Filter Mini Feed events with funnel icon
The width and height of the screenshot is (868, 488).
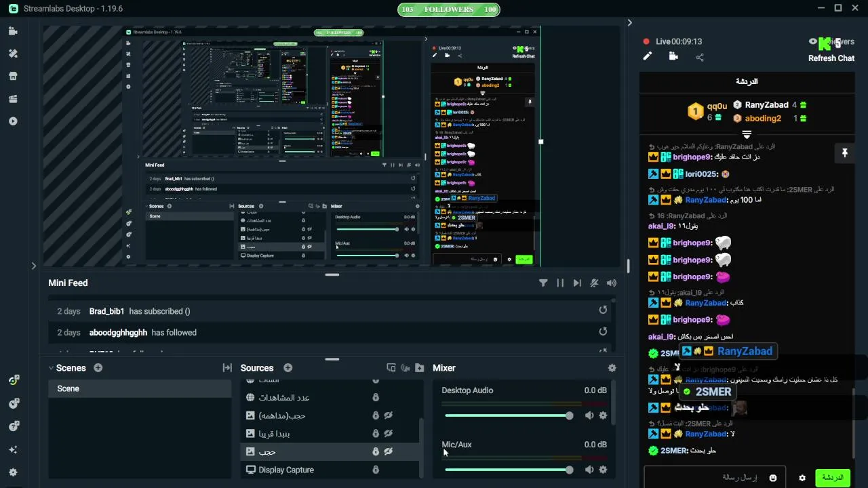tap(543, 283)
